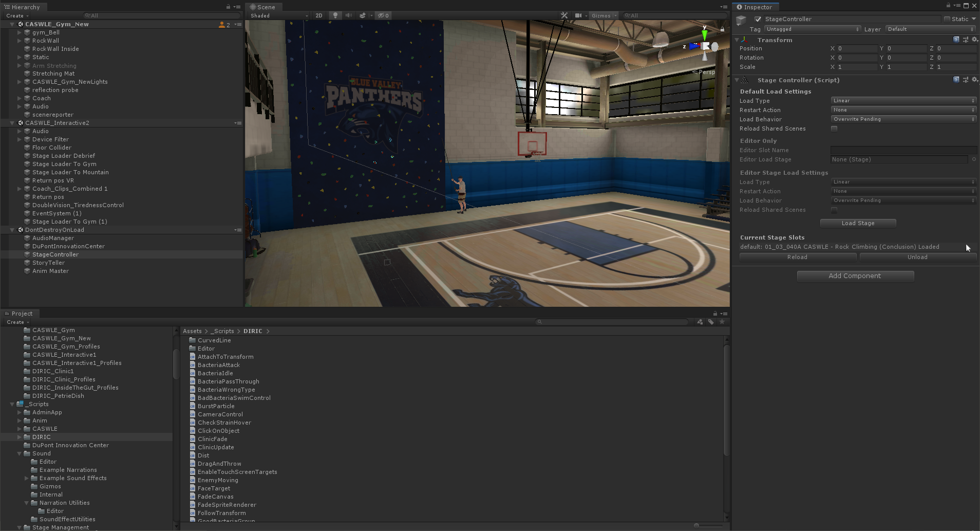Open the Hierarchy Create menu
This screenshot has width=980, height=531.
pyautogui.click(x=17, y=15)
